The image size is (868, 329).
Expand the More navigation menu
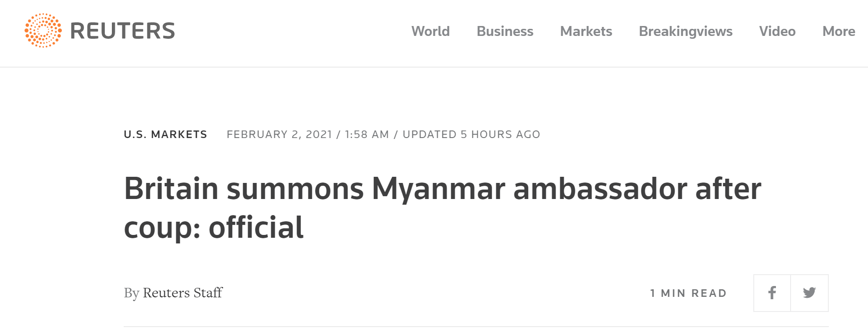coord(838,31)
